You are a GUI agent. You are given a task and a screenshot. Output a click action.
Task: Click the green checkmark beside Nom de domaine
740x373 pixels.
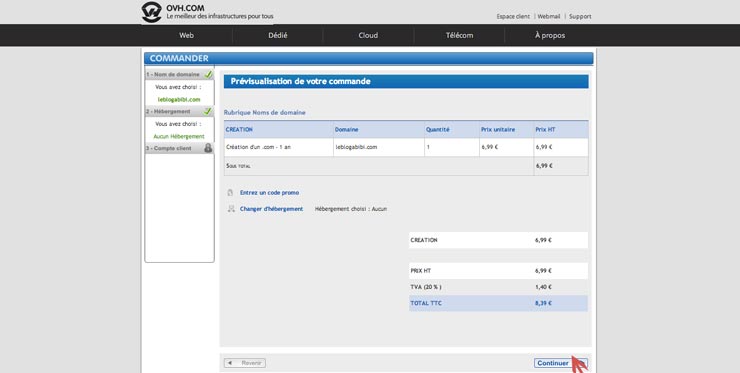(208, 74)
